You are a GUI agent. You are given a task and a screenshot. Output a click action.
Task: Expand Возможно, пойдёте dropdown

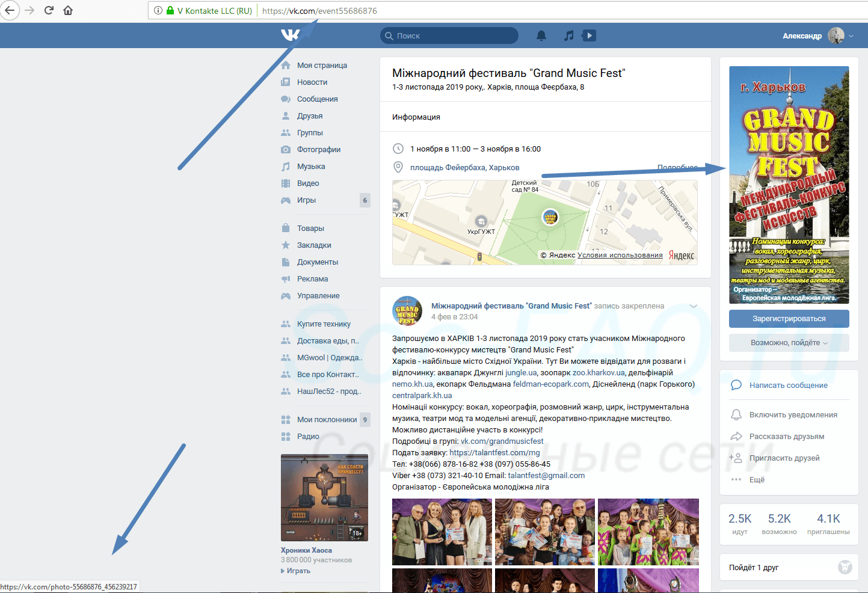pos(789,343)
